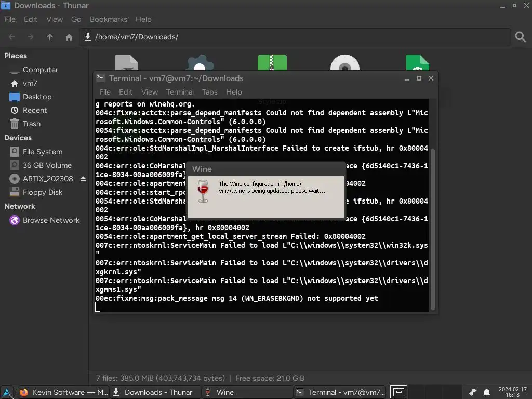532x399 pixels.
Task: Click the clock showing 2024-02-17
Action: point(512,392)
